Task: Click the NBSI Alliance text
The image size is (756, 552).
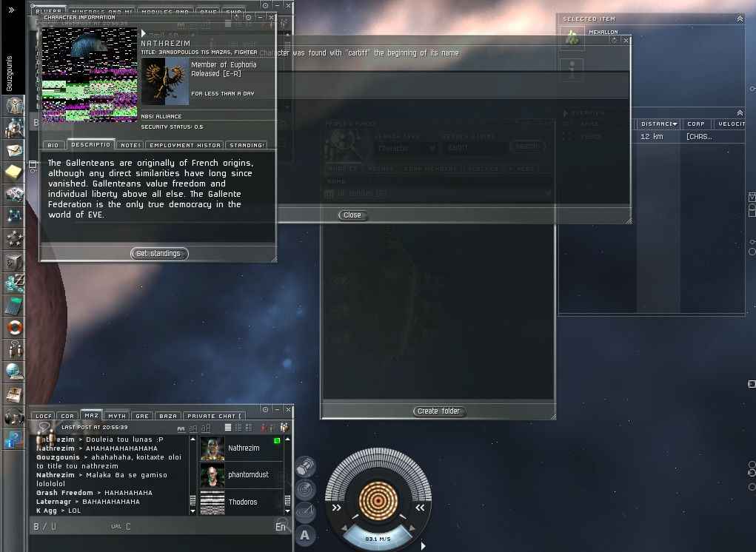Action: coord(161,116)
